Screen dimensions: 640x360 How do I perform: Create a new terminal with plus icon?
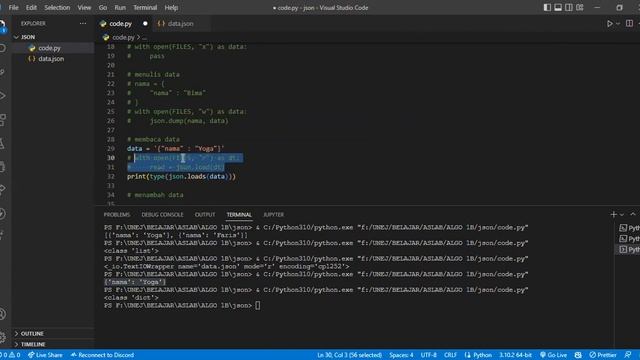[x=613, y=215]
